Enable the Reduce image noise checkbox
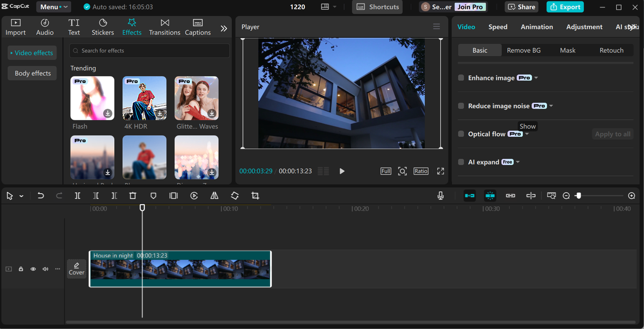This screenshot has height=329, width=644. [x=461, y=106]
